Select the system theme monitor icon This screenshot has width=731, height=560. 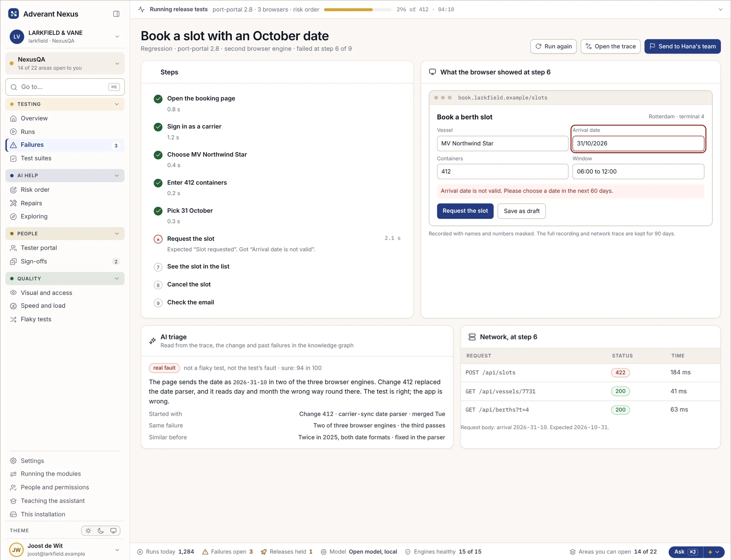pyautogui.click(x=113, y=531)
